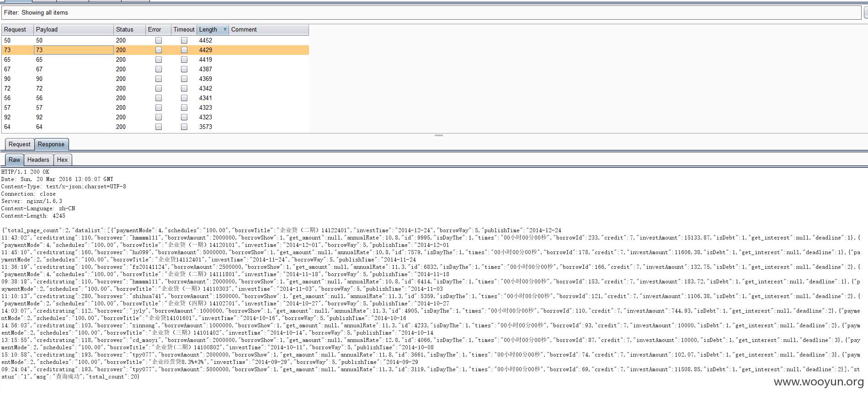This screenshot has height=395, width=868.
Task: Sort by the Status column header
Action: pyautogui.click(x=129, y=30)
